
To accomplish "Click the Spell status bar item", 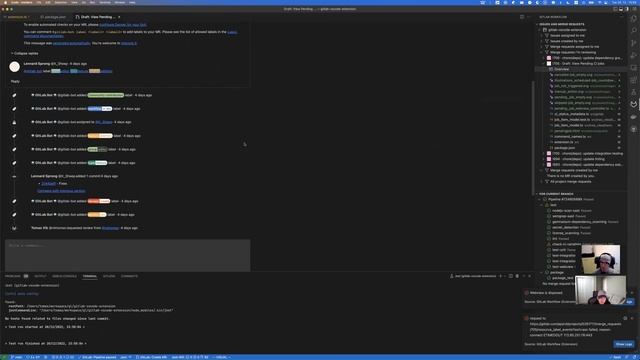I will (x=616, y=357).
